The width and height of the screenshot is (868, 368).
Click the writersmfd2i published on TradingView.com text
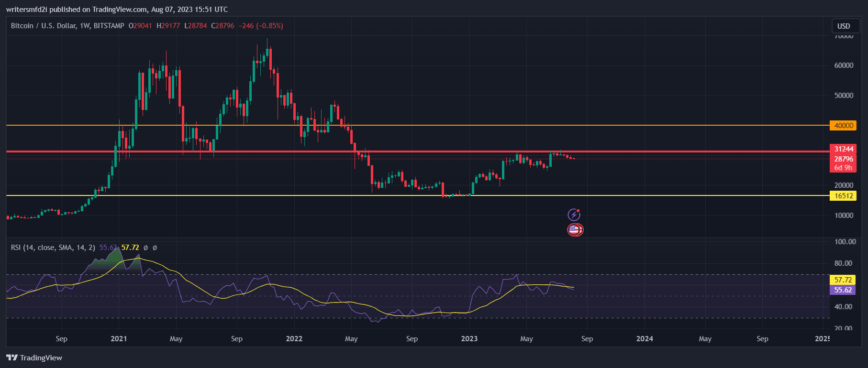pos(117,10)
